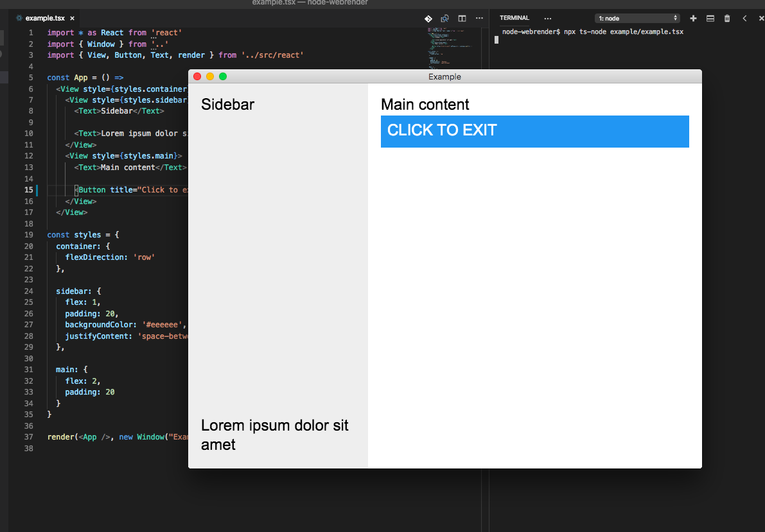
Task: Click the 'Sidebar' heading in Example window
Action: (x=227, y=105)
